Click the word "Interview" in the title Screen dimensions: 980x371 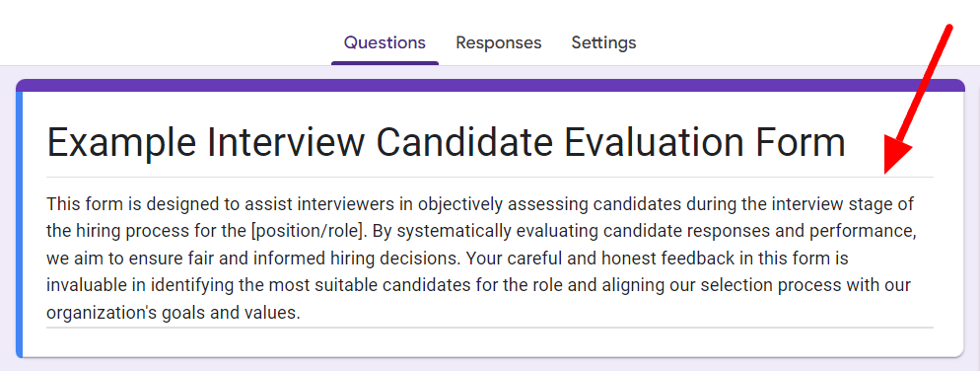(286, 141)
